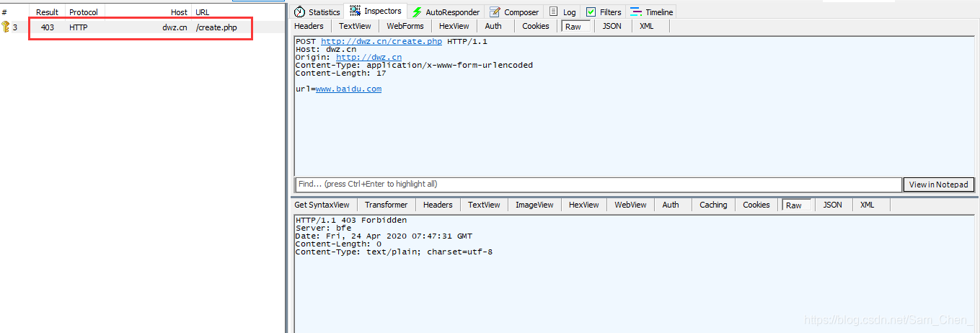This screenshot has height=333, width=980.
Task: Click the Content-Length: 17 request header
Action: point(341,74)
